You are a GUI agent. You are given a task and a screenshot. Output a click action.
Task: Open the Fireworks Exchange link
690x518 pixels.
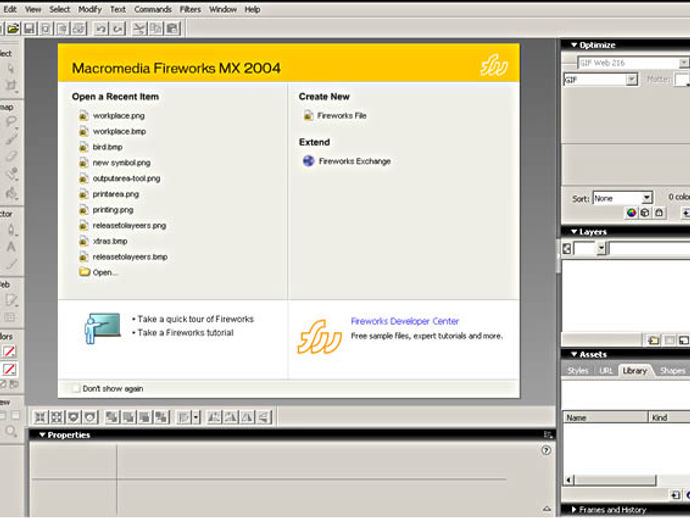tap(347, 161)
